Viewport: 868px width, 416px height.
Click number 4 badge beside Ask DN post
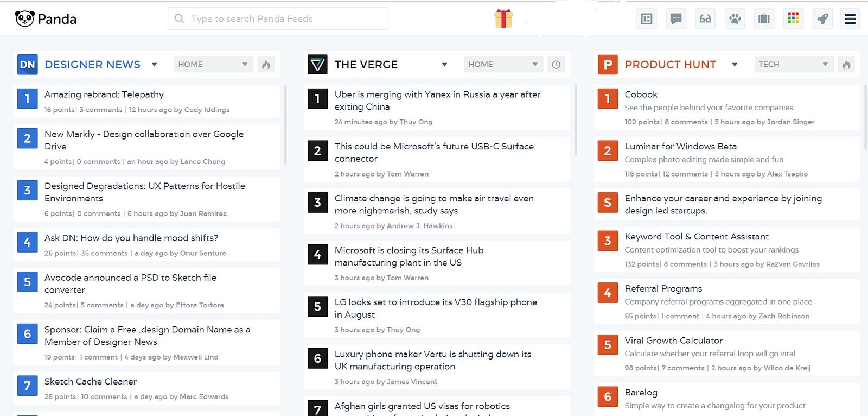pyautogui.click(x=28, y=242)
